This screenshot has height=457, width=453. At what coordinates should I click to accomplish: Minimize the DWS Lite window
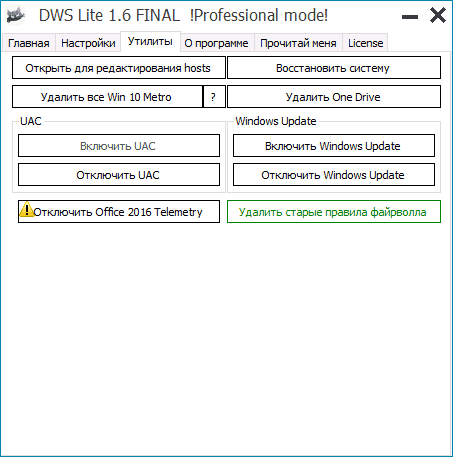point(410,17)
